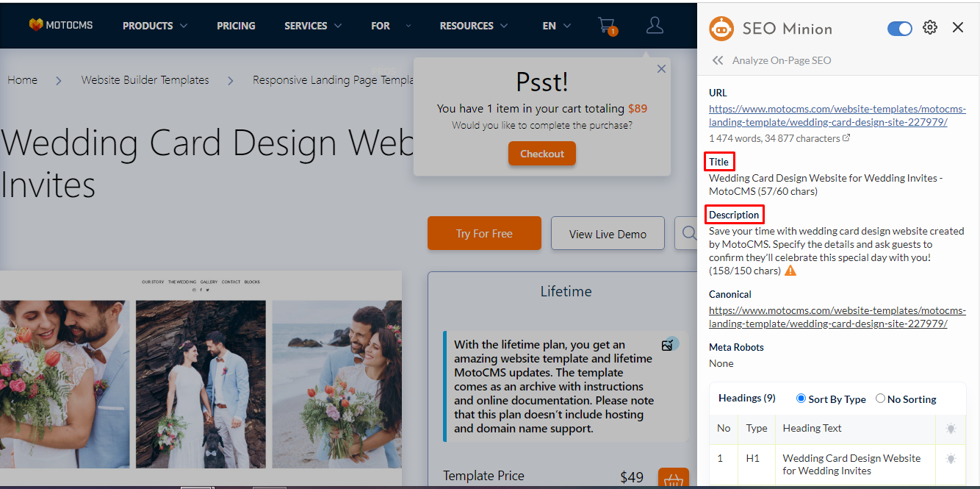Go to Website Builder Templates breadcrumb

pyautogui.click(x=145, y=79)
